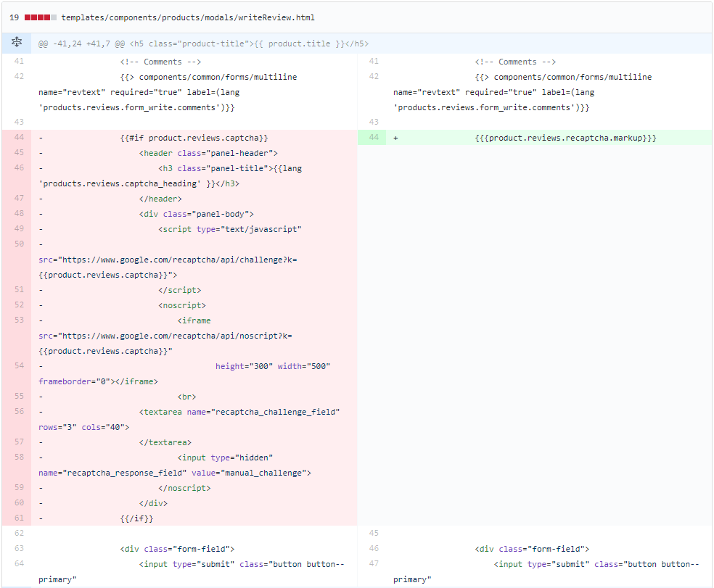This screenshot has width=714, height=588.
Task: Click left-side line number 63
Action: 19,549
